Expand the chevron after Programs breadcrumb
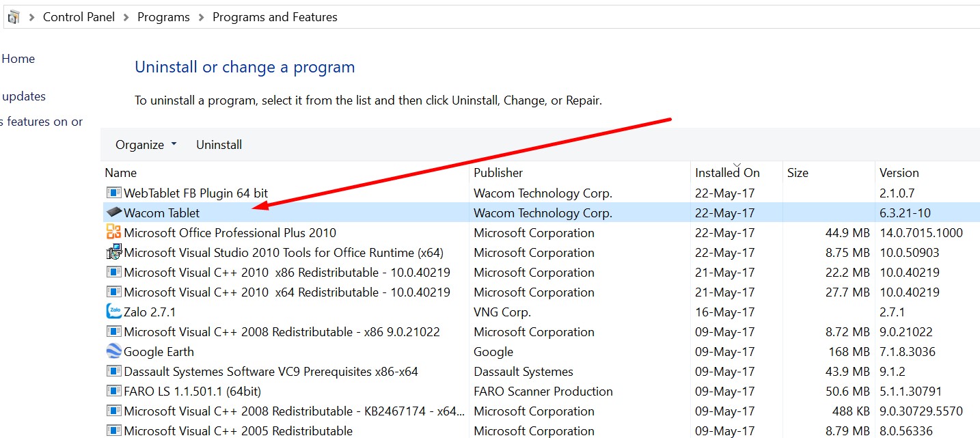The image size is (980, 438). tap(201, 17)
